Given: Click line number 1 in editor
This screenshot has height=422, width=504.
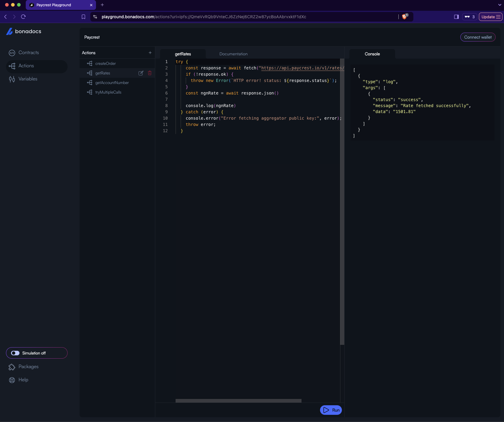Looking at the screenshot, I should click(x=167, y=62).
